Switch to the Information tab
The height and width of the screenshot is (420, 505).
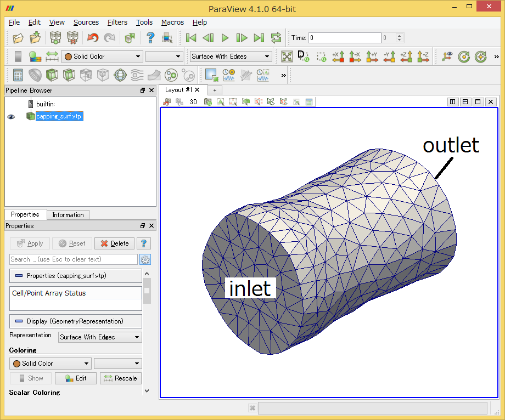pyautogui.click(x=68, y=215)
